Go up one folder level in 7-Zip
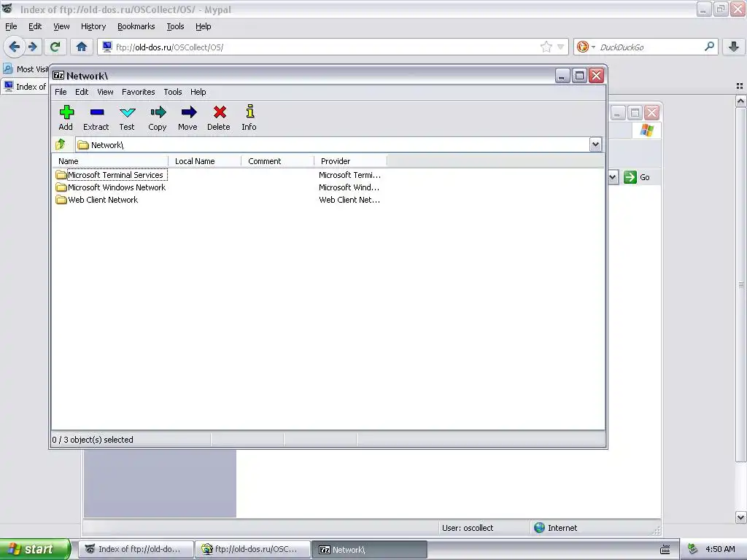The image size is (747, 560). pos(61,144)
